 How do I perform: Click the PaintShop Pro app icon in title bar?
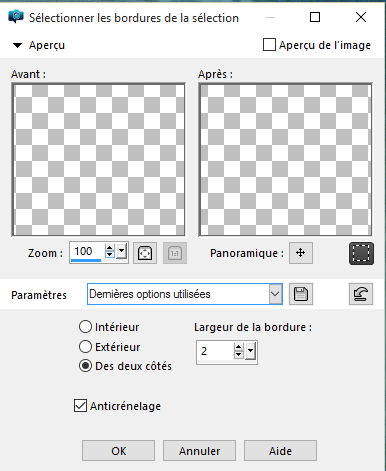coord(16,17)
